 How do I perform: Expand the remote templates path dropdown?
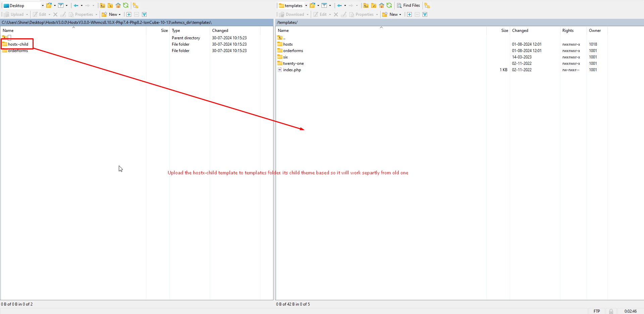(306, 5)
